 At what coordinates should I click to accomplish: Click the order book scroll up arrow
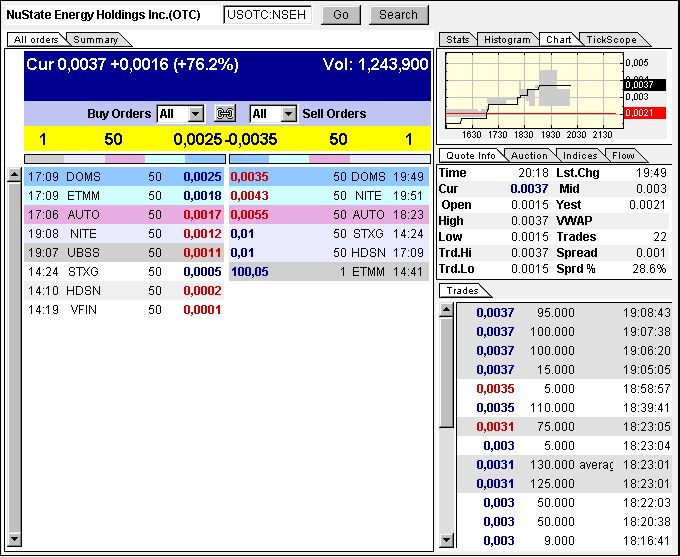(x=14, y=176)
